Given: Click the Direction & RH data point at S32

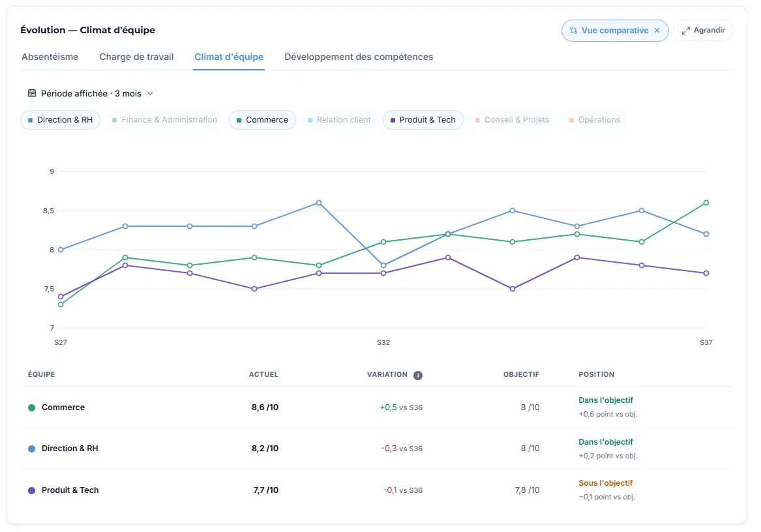Looking at the screenshot, I should point(383,265).
